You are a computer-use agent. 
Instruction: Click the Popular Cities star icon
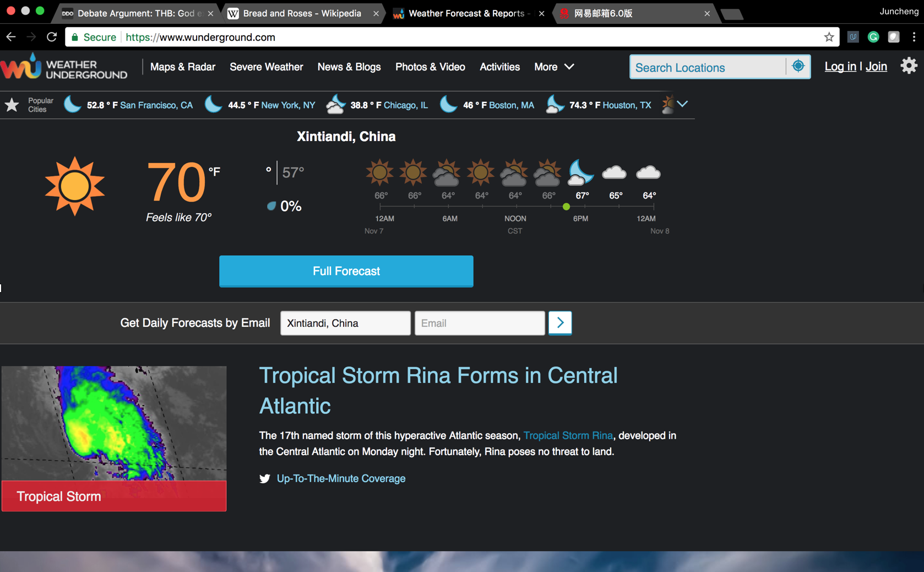click(12, 105)
